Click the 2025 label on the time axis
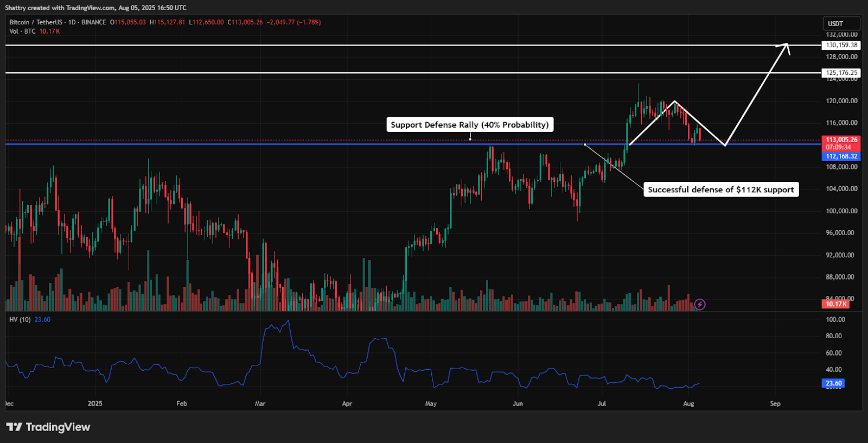868x443 pixels. click(95, 403)
